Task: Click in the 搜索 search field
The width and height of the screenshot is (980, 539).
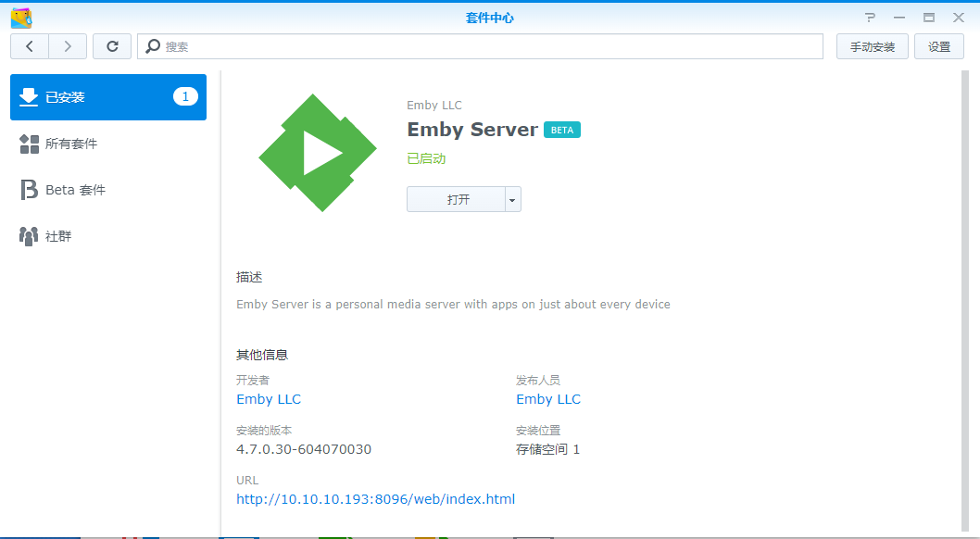Action: 480,46
